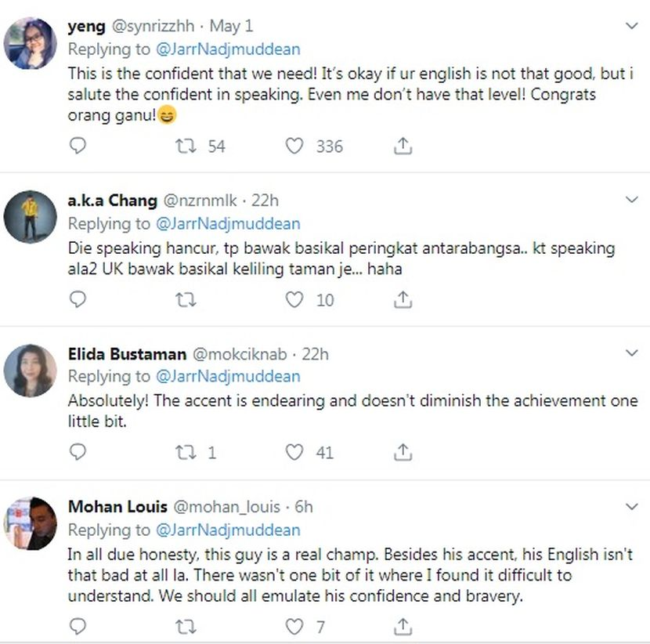Open Elida Bustaman's profile picture
Screen dimensions: 650x644
click(x=31, y=370)
